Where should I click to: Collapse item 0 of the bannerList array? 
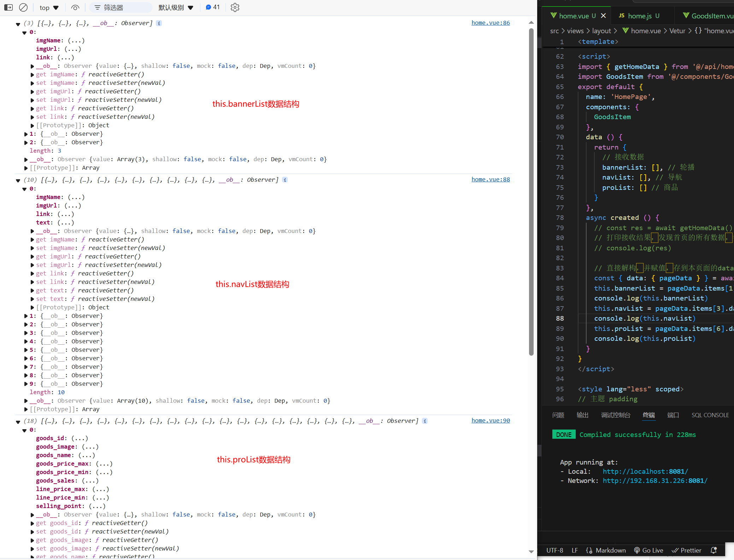tap(24, 33)
